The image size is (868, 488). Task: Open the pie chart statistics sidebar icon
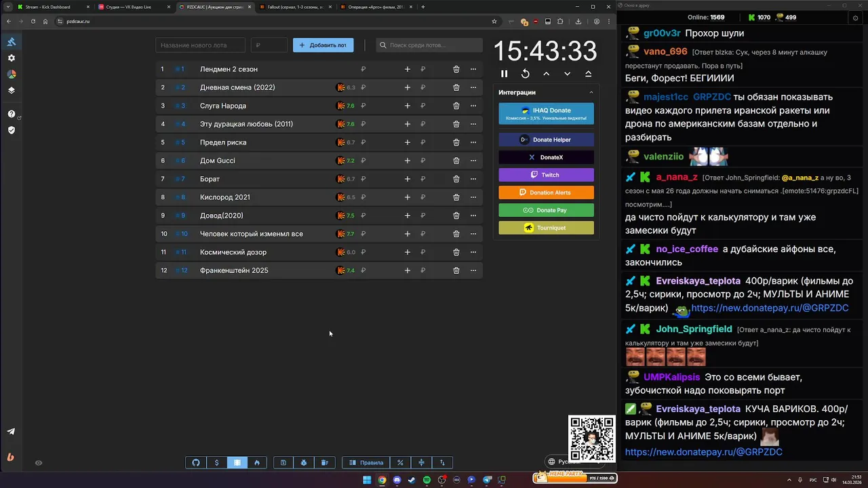(x=12, y=74)
